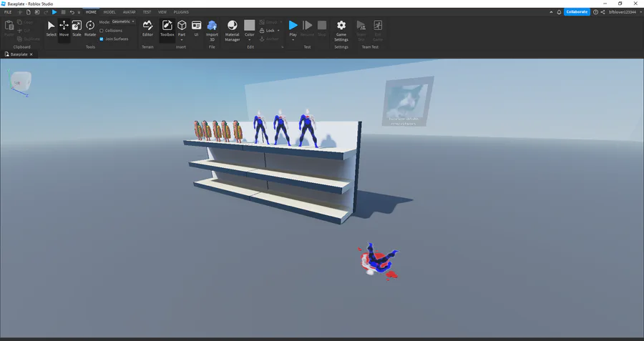Click the undo arrow in quick access bar
The image size is (644, 341).
tap(72, 12)
